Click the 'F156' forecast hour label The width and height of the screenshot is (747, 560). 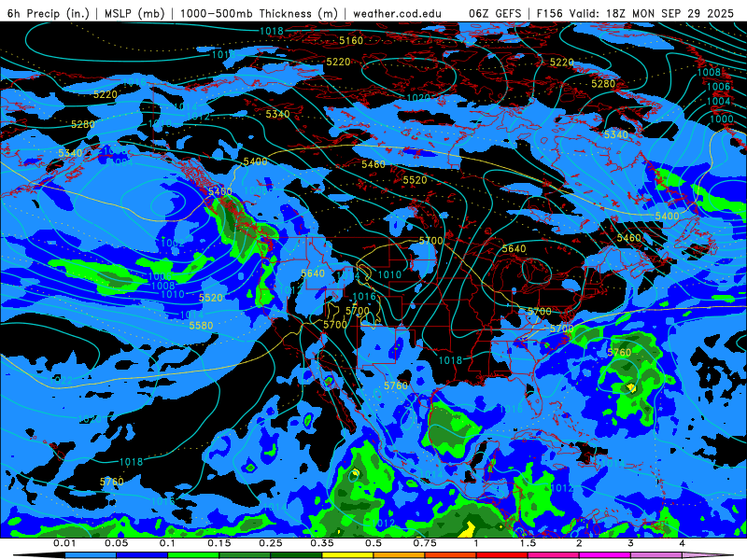coord(549,13)
